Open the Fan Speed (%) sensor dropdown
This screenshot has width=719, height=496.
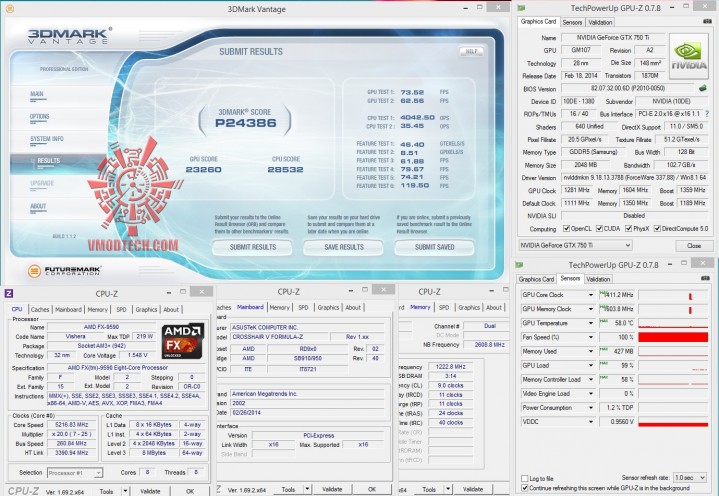coord(591,337)
